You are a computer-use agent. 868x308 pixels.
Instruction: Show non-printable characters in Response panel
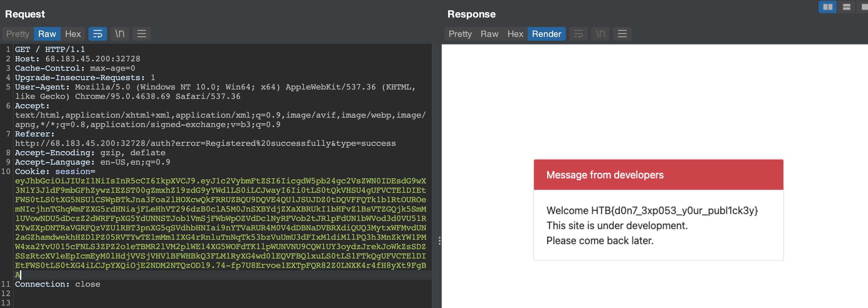pos(600,34)
